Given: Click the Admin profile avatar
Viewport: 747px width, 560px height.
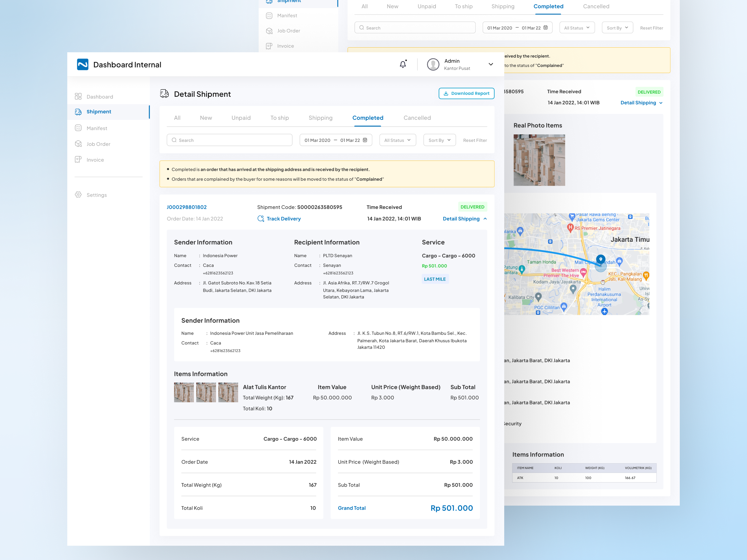Looking at the screenshot, I should pyautogui.click(x=433, y=64).
